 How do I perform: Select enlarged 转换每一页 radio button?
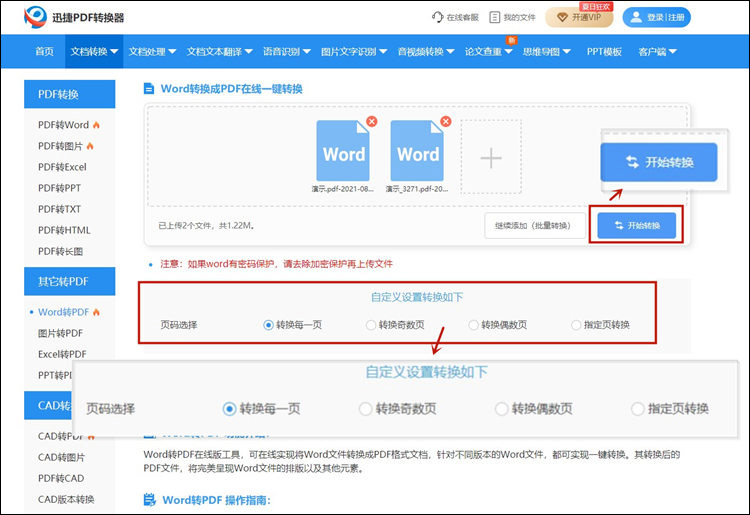click(x=230, y=409)
